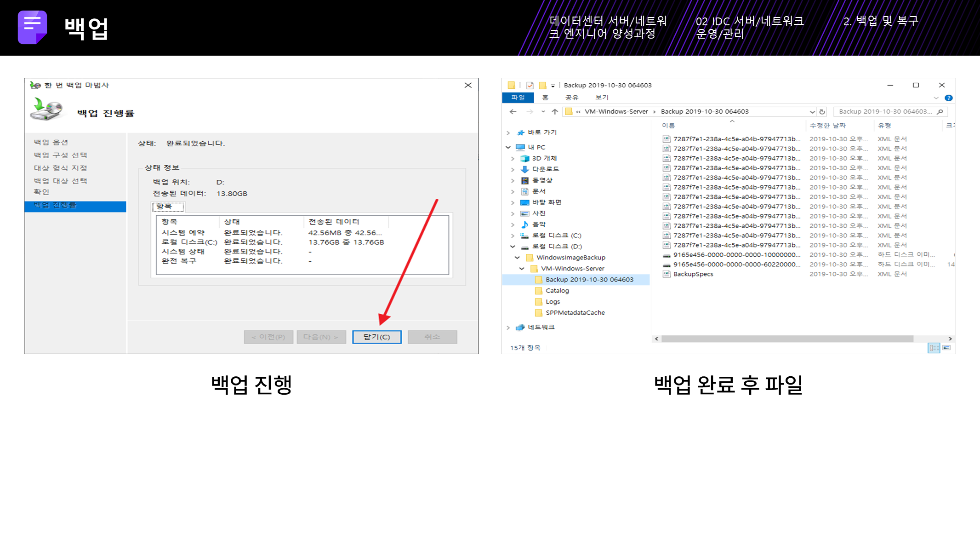Click the properties checkmark icon in title bar

(530, 86)
